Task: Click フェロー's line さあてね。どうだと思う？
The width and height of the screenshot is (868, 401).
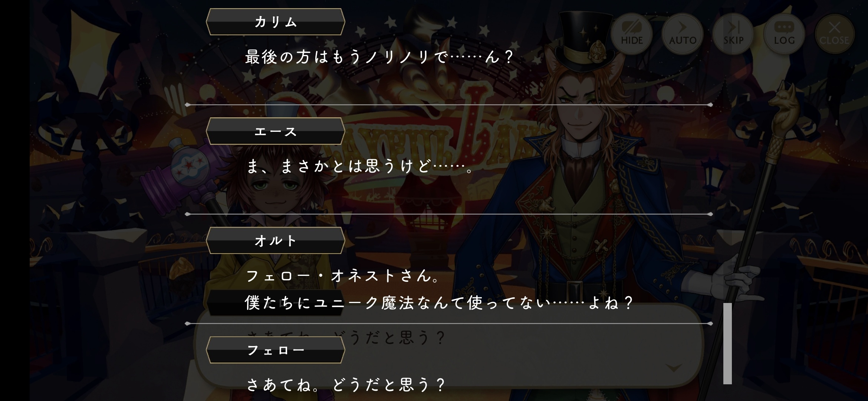Action: coord(346,385)
